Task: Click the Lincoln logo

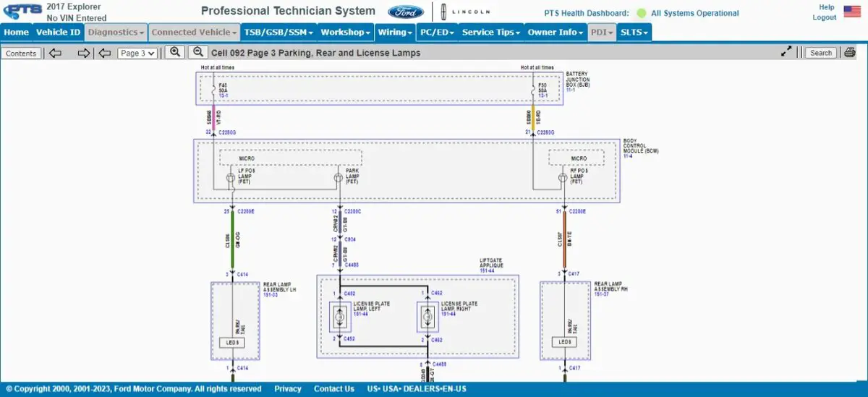Action: [x=465, y=12]
